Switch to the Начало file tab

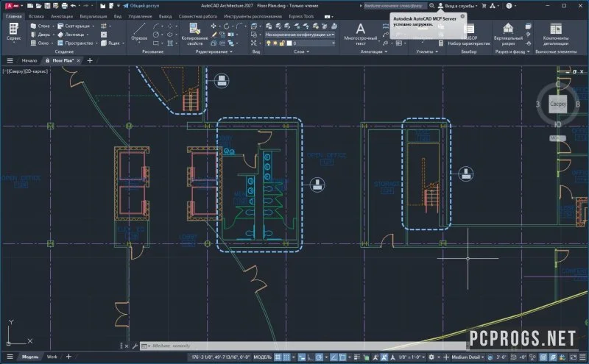click(x=29, y=60)
